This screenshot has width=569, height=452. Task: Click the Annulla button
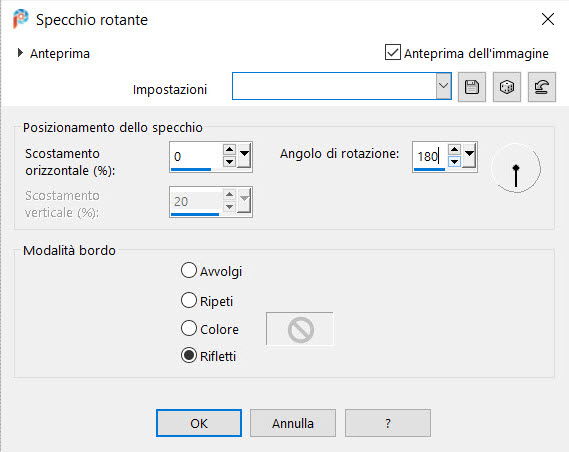pyautogui.click(x=293, y=423)
